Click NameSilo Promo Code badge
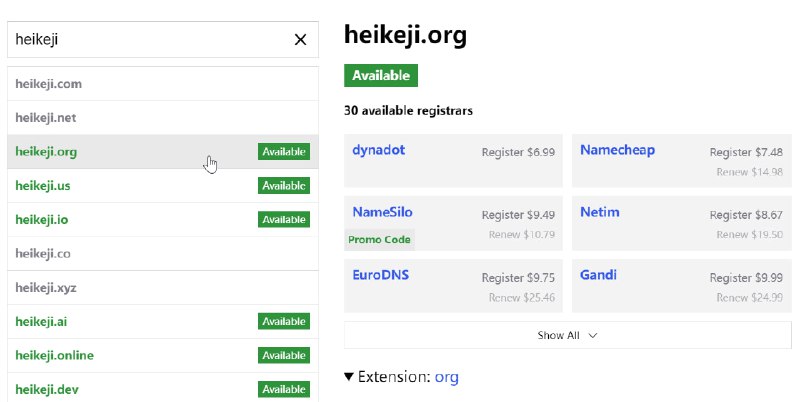 pos(379,239)
